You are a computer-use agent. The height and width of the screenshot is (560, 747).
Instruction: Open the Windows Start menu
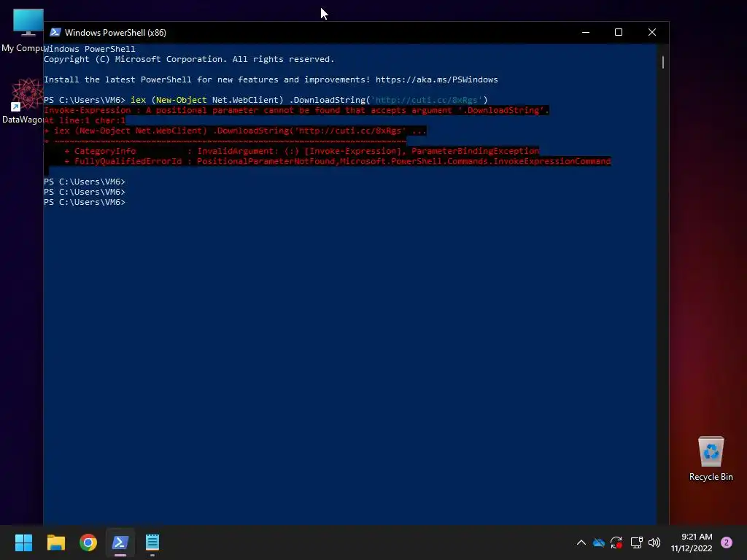point(23,542)
